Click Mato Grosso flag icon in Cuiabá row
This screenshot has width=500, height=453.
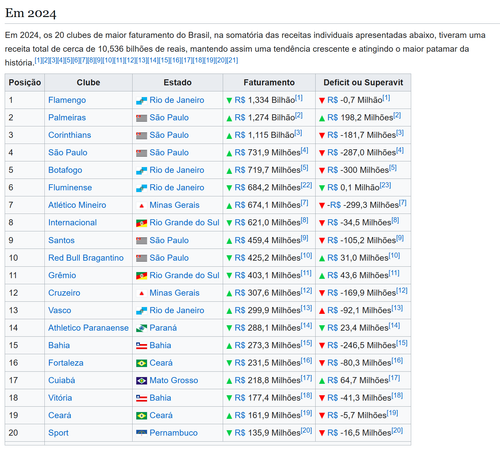141,381
